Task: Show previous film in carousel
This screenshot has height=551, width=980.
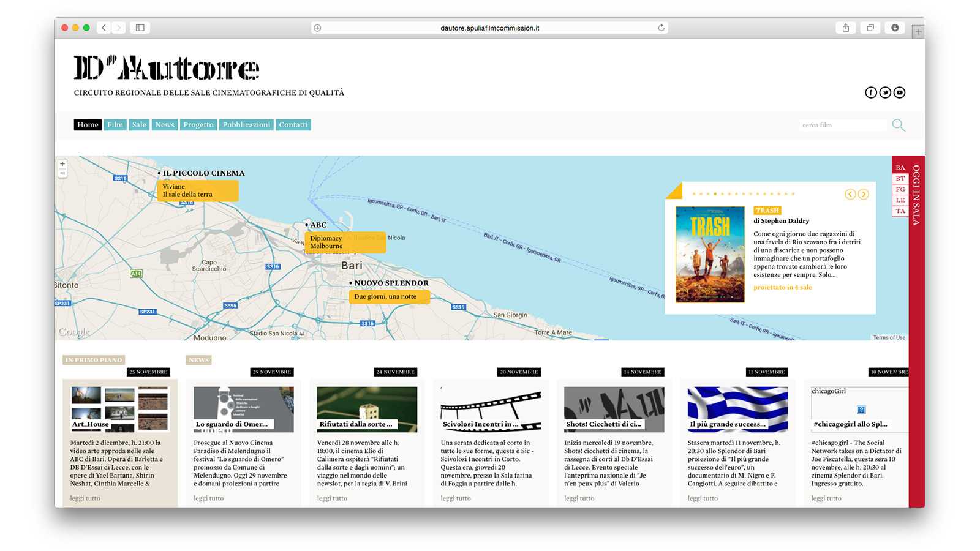Action: click(850, 194)
